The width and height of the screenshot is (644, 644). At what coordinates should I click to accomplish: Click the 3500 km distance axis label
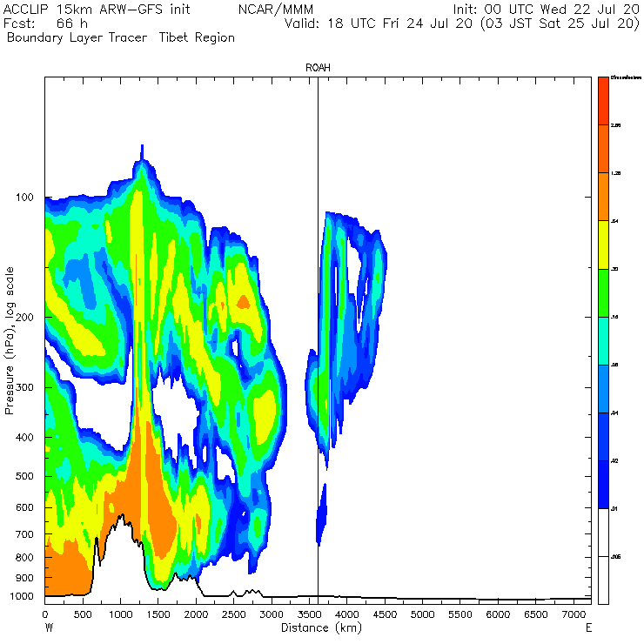click(310, 614)
